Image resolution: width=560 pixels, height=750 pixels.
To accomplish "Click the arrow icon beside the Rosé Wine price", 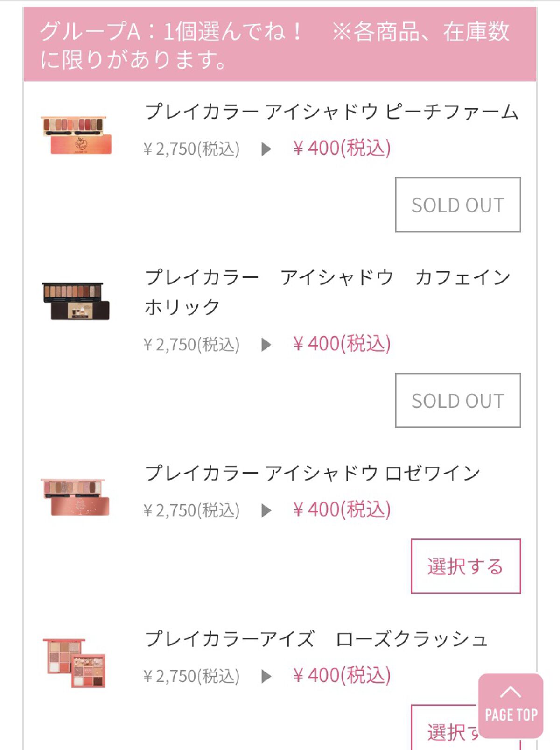I will 266,510.
